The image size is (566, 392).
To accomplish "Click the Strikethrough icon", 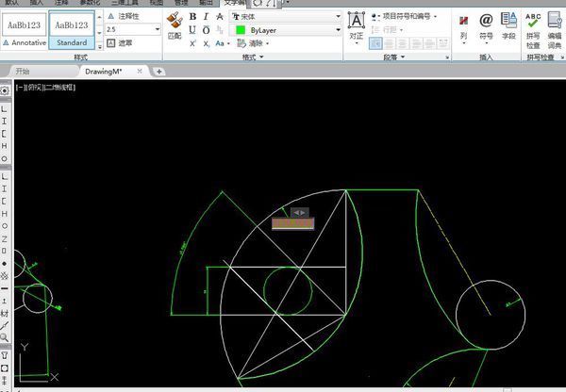I will click(221, 16).
